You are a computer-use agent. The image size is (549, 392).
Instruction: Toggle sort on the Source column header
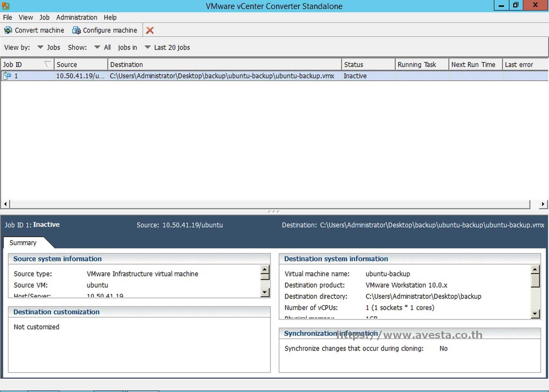(x=72, y=64)
